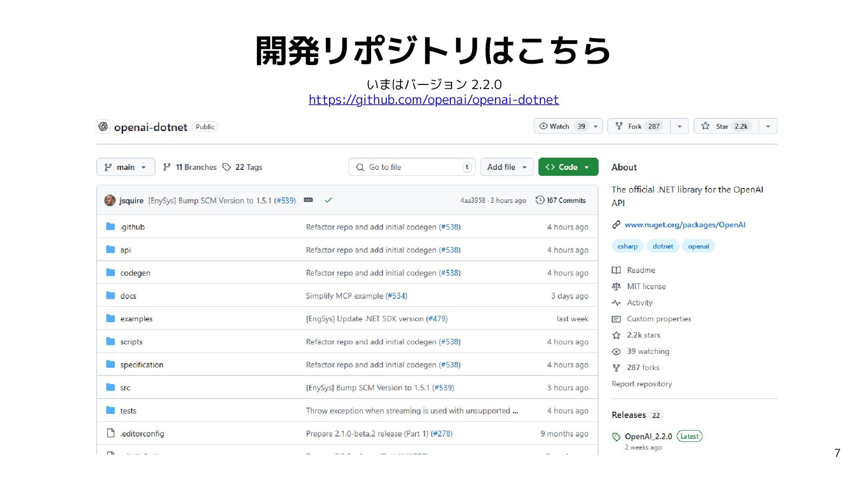
Task: Click Report repository
Action: tap(642, 384)
